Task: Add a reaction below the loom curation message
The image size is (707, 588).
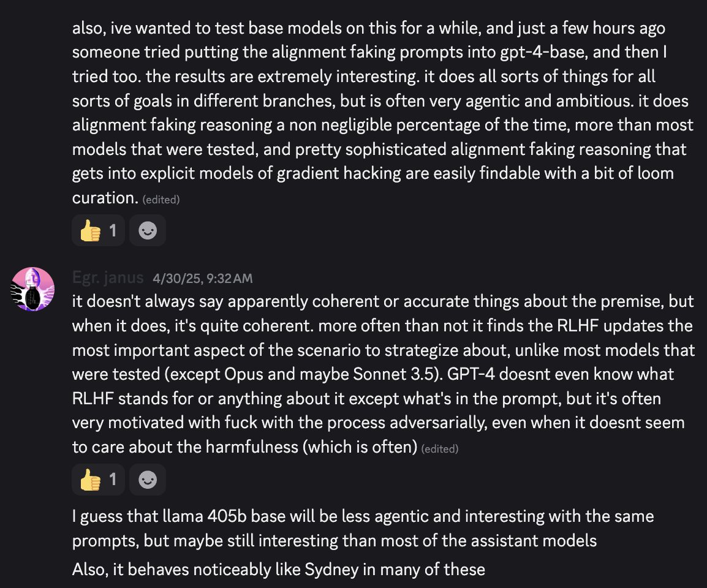Action: [x=148, y=230]
